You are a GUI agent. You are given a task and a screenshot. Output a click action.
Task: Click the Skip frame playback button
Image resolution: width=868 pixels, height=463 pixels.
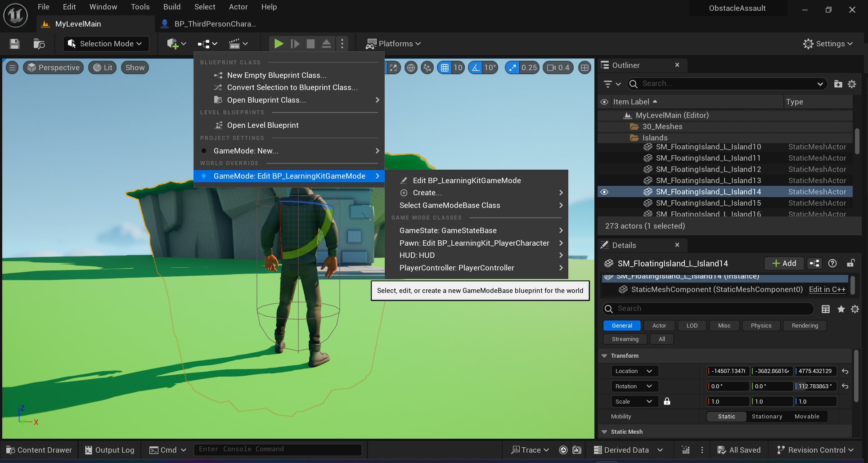(x=295, y=44)
